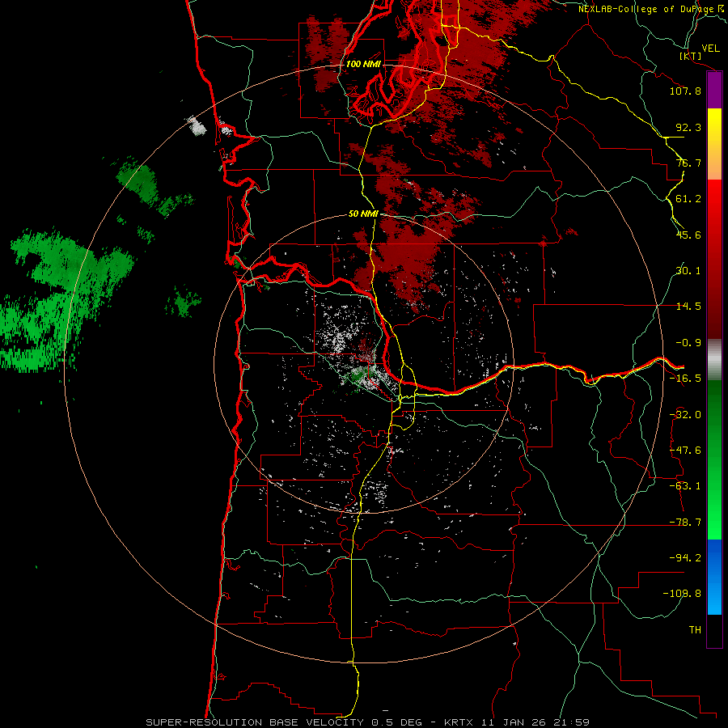Click the -109.8 legend value
This screenshot has width=728, height=728.
[x=682, y=594]
